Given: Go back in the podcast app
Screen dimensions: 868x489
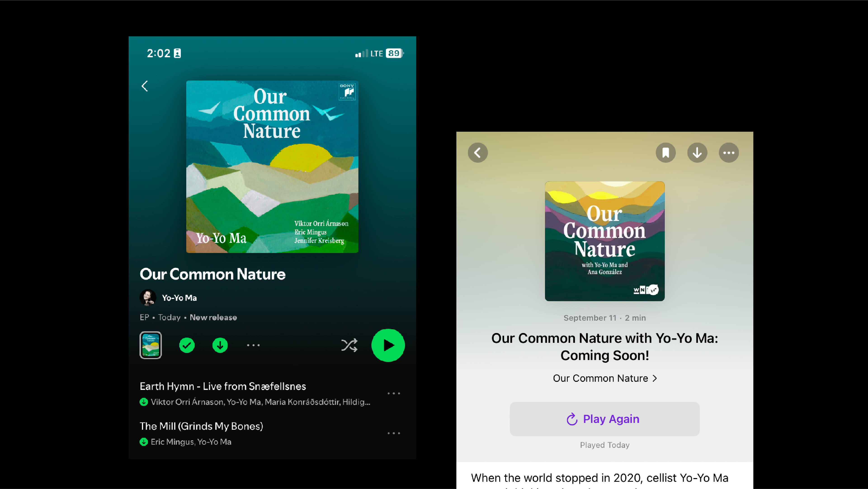Looking at the screenshot, I should pyautogui.click(x=478, y=153).
